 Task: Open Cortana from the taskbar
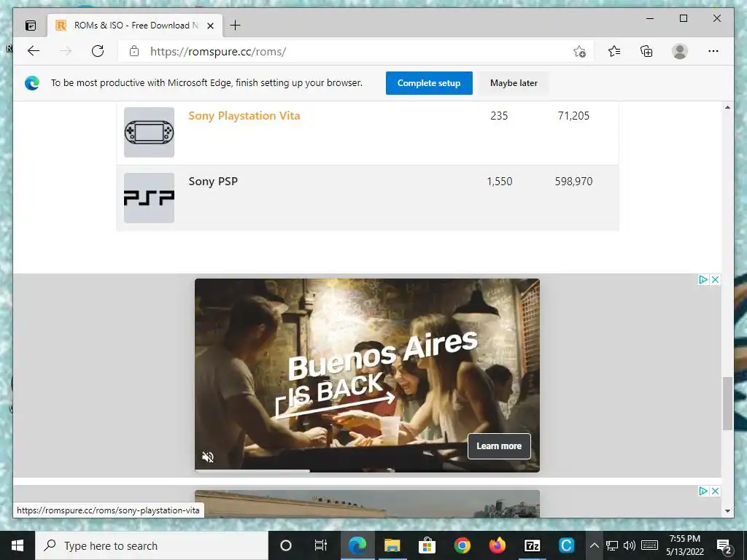tap(286, 545)
